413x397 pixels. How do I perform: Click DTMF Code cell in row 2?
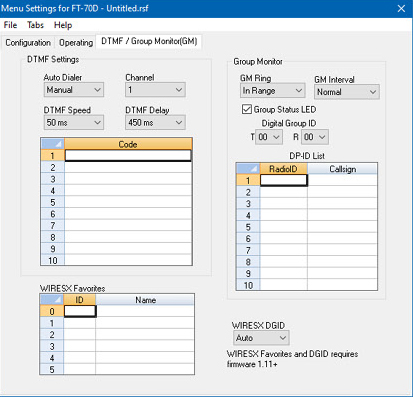click(x=128, y=167)
